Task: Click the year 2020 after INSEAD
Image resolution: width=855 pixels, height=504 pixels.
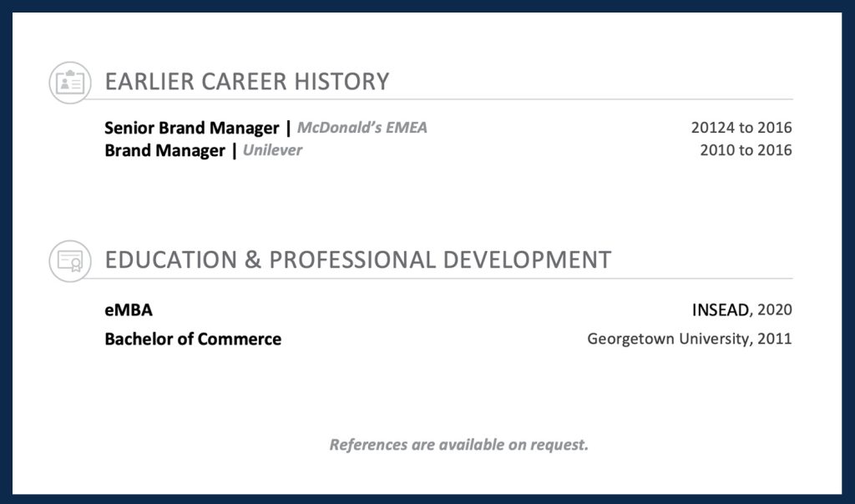Action: click(x=775, y=310)
